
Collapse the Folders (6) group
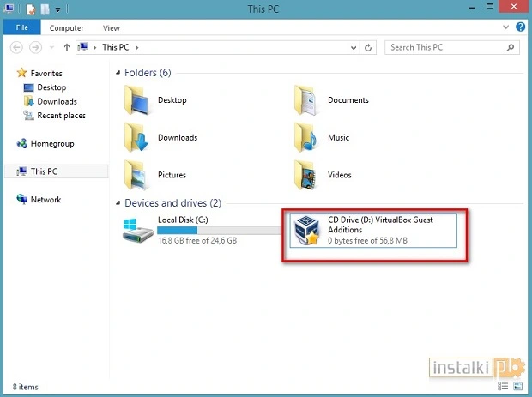[x=118, y=73]
